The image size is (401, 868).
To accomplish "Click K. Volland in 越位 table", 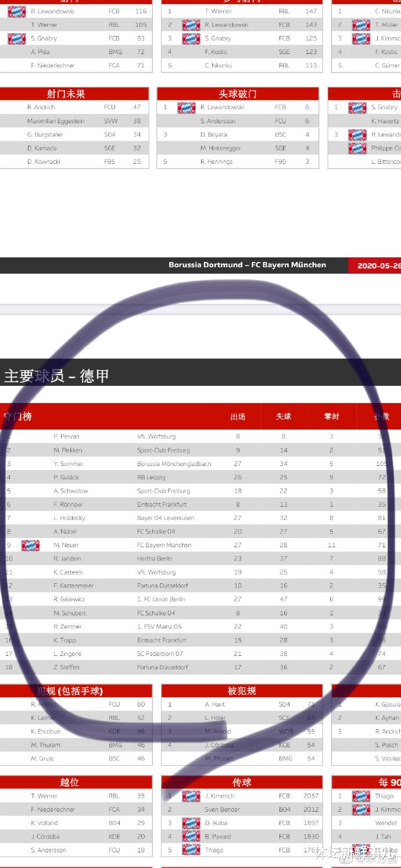I will coord(44,823).
